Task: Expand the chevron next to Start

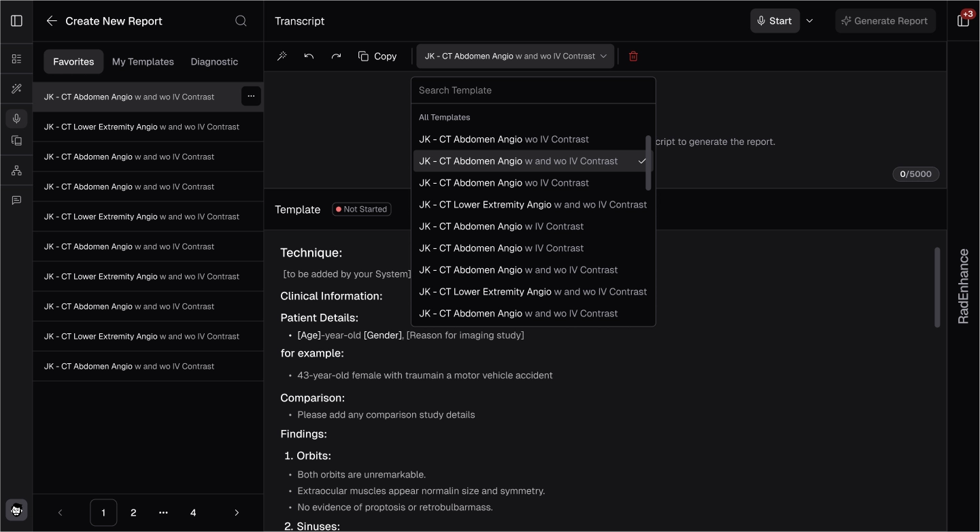Action: [809, 21]
